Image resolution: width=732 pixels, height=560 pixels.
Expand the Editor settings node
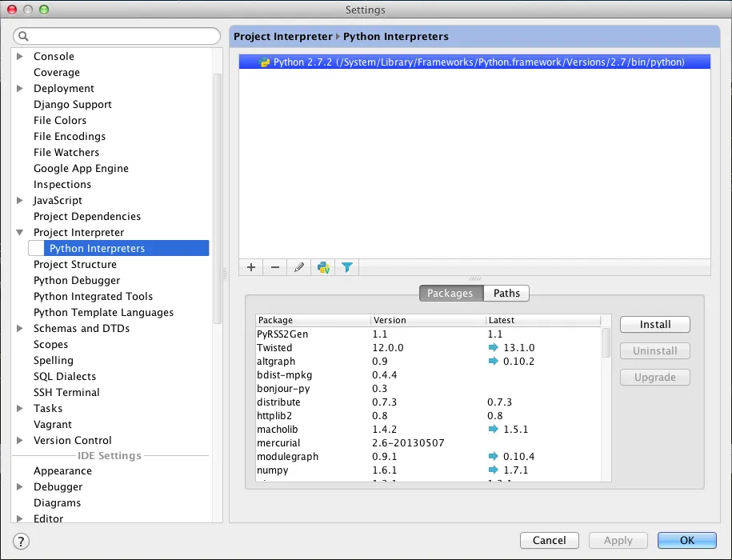coord(20,518)
